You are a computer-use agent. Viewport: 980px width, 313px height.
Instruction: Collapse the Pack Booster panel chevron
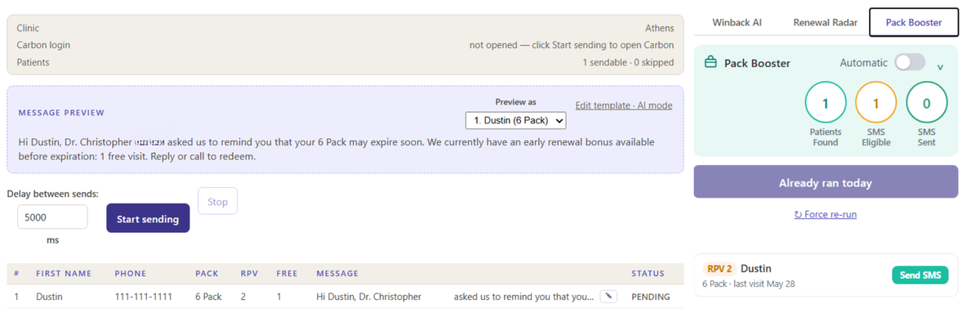coord(940,67)
